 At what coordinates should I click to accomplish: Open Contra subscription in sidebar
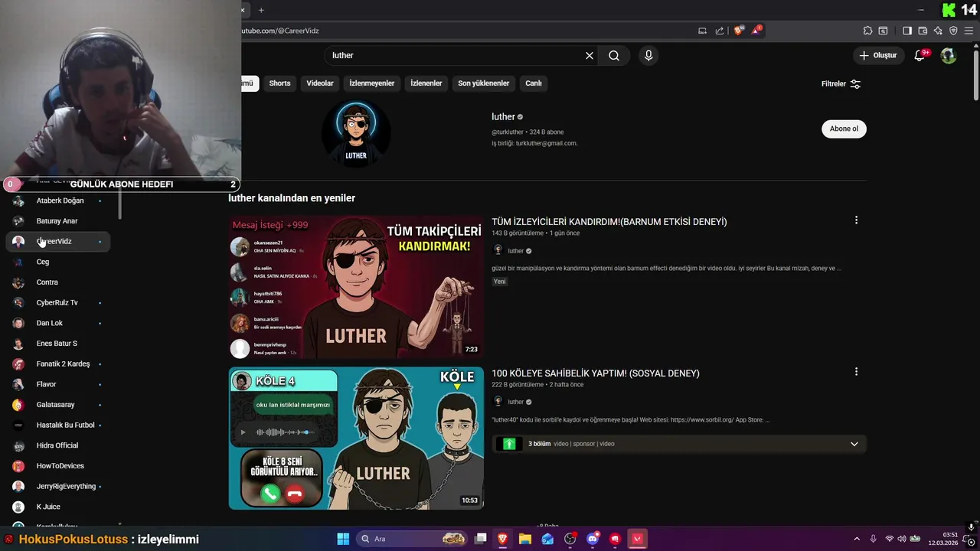pos(58,282)
